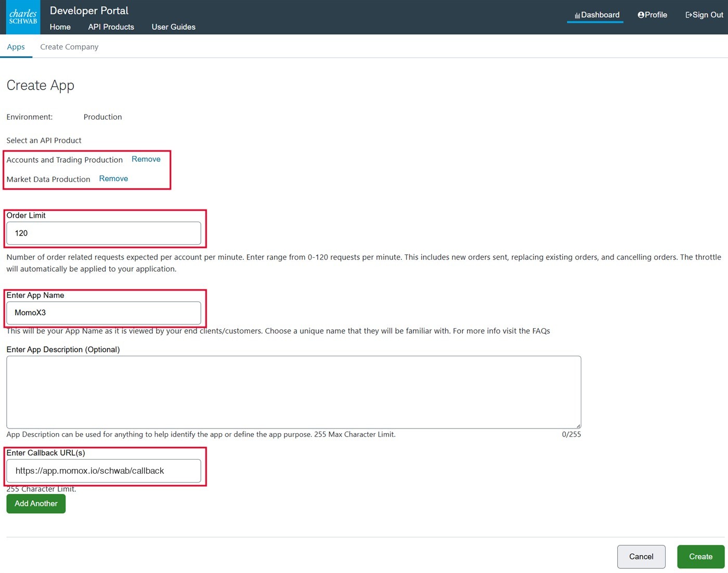Switch to the Create Company tab
This screenshot has height=573, width=728.
69,47
